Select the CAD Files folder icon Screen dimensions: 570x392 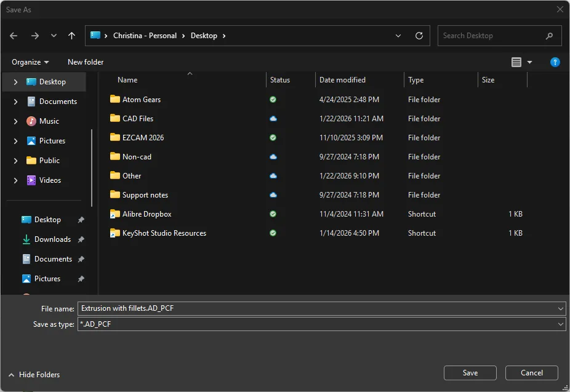[115, 118]
